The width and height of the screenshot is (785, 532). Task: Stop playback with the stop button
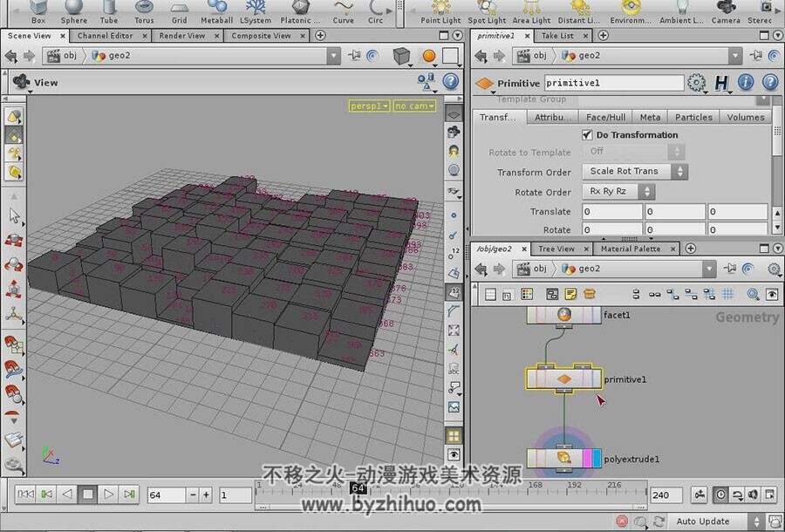(87, 494)
